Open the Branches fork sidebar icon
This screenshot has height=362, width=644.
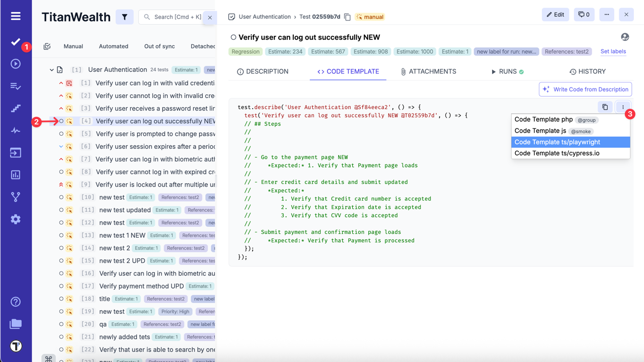(x=16, y=197)
